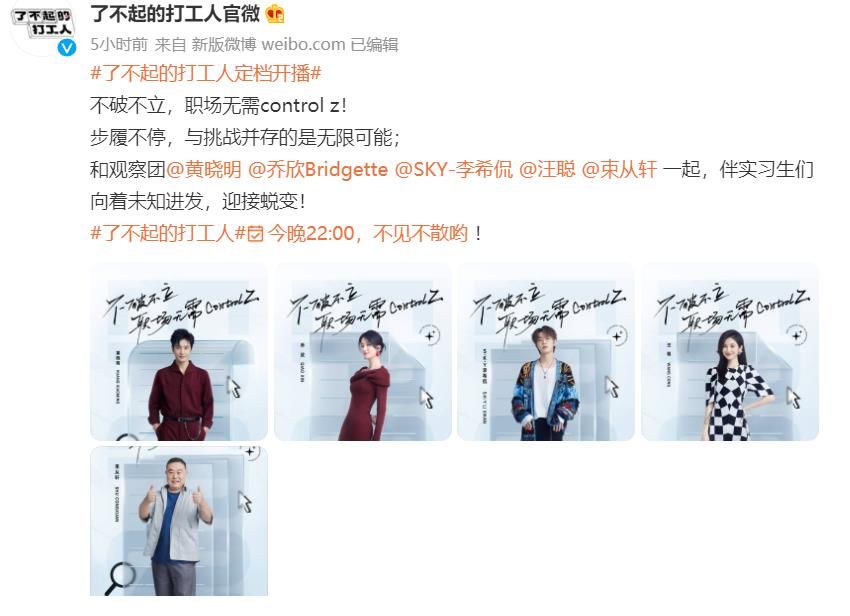The width and height of the screenshot is (850, 616).
Task: Open the mention @乔欣Bridgette
Action: [318, 170]
